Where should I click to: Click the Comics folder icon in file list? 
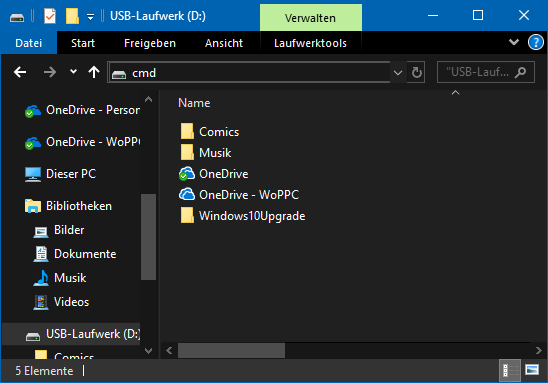(187, 131)
